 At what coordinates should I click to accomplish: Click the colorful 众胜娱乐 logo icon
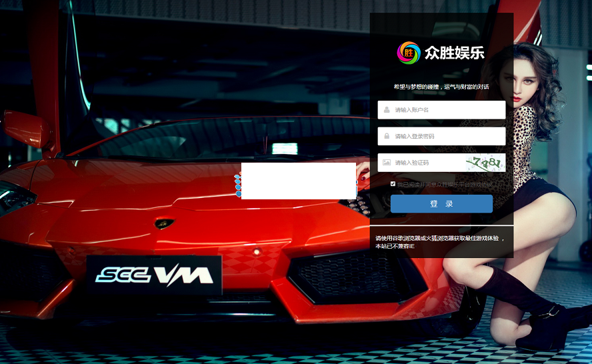tap(409, 53)
